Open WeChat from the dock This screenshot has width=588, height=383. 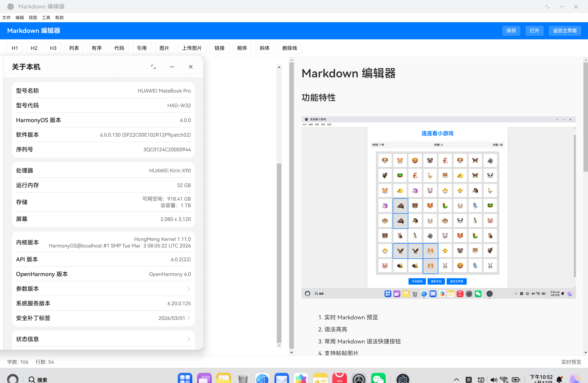[x=378, y=379]
